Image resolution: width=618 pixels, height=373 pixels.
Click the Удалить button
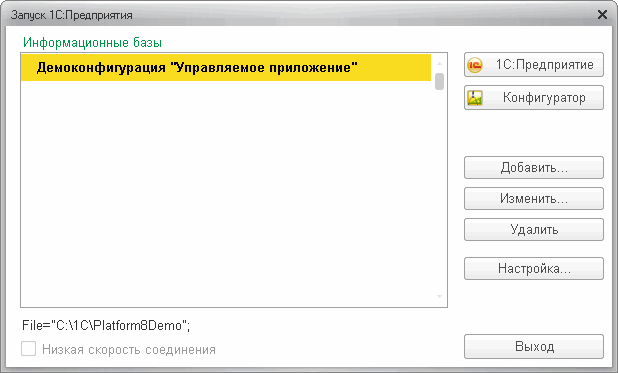(x=534, y=229)
